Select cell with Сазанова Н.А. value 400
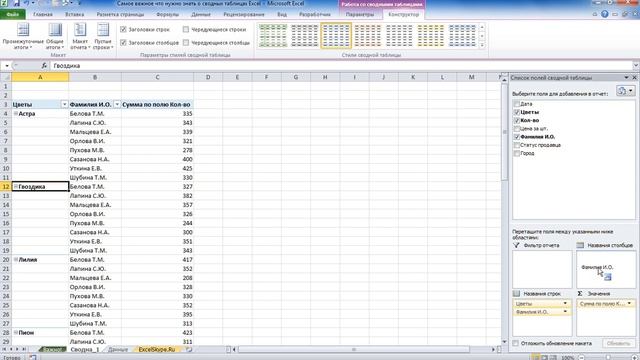Screen dimensions: 640x360 click(x=157, y=159)
